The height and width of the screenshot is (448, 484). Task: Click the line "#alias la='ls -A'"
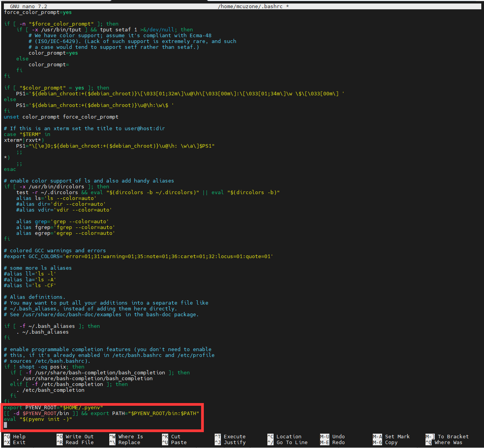click(30, 279)
